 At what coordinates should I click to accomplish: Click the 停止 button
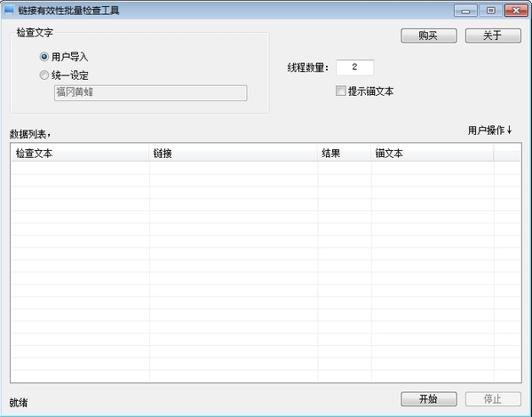coord(493,399)
